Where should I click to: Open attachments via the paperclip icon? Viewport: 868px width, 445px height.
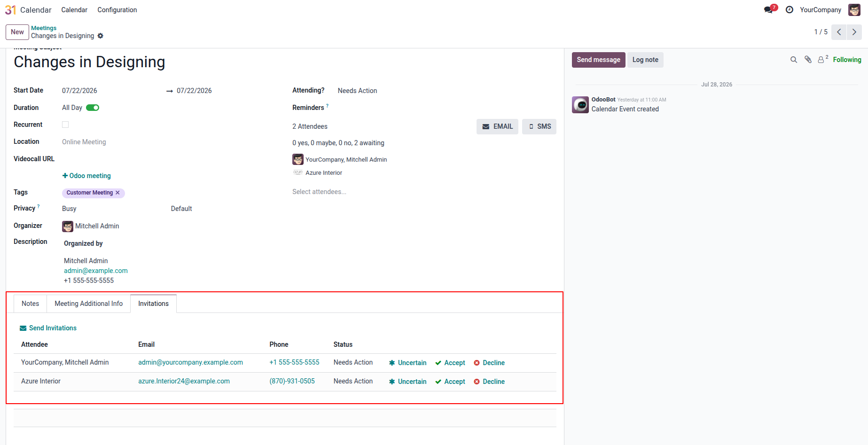[x=808, y=60]
